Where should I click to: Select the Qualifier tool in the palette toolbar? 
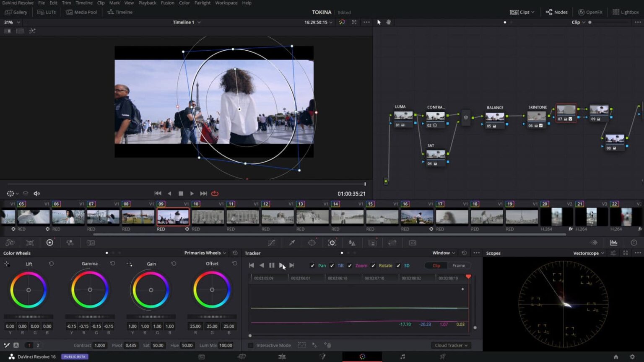click(292, 243)
